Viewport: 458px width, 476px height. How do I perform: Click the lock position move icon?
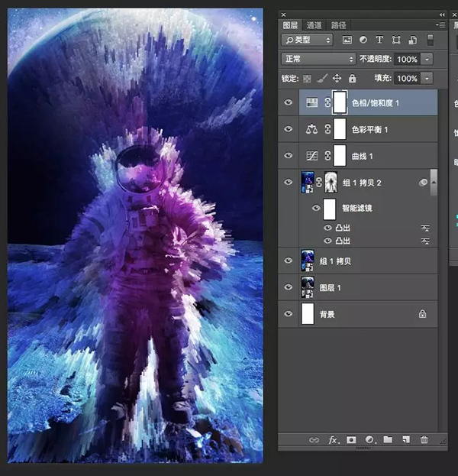337,78
